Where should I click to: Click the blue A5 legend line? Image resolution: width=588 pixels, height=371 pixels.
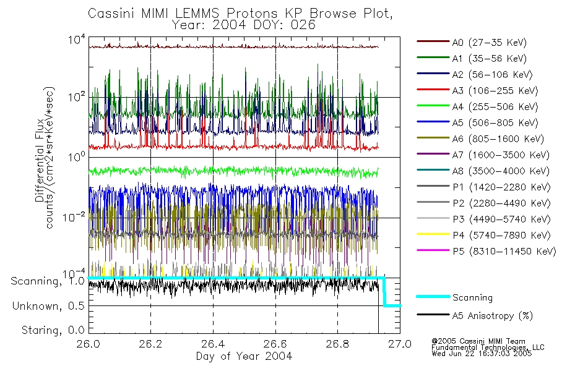[433, 122]
